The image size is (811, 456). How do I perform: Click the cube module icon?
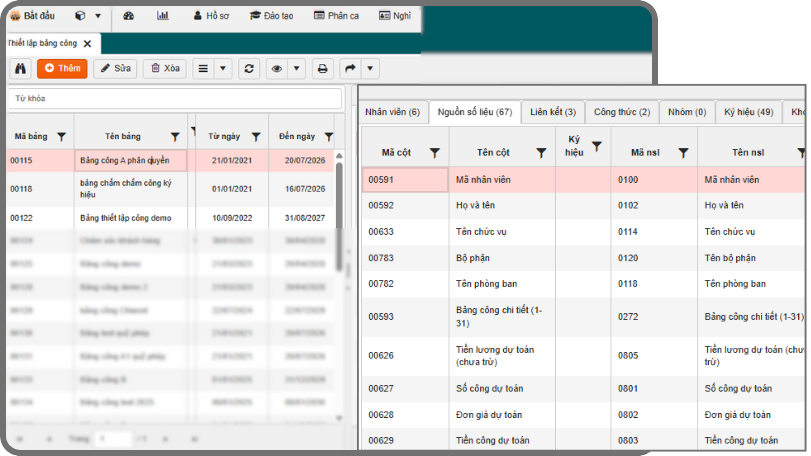pyautogui.click(x=80, y=16)
